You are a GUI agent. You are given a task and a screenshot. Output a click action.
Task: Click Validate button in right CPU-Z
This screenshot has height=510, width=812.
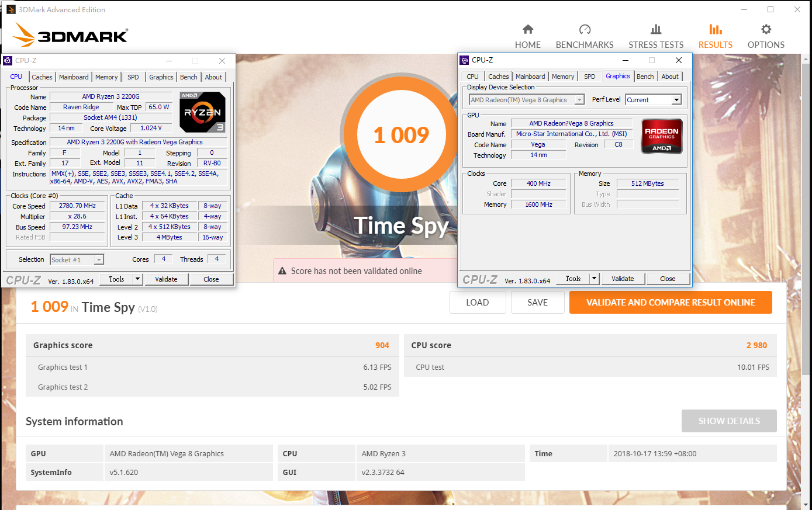click(623, 279)
